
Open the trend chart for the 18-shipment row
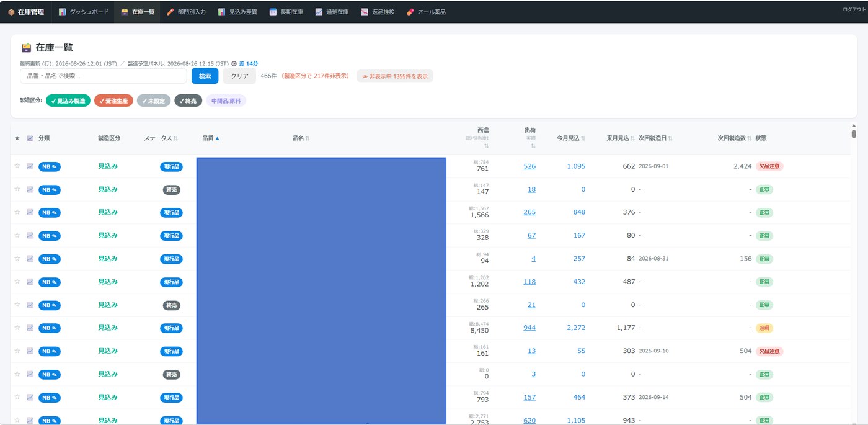click(x=30, y=189)
